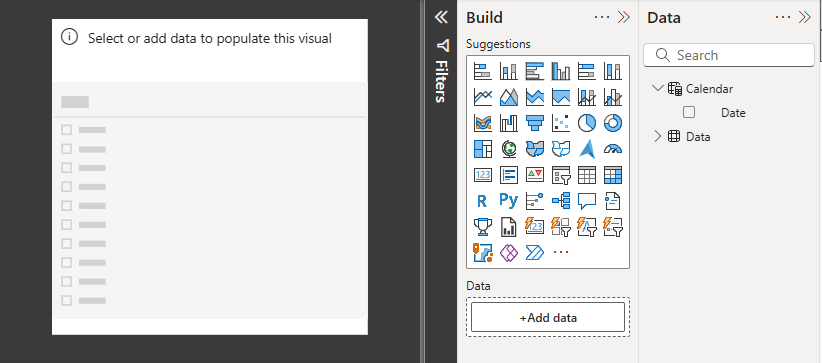Pick the 100% stacked bar chart visual

(x=587, y=71)
